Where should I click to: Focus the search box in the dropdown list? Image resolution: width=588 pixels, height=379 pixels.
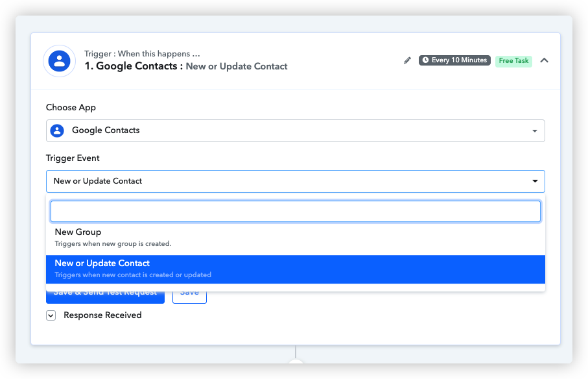point(296,212)
